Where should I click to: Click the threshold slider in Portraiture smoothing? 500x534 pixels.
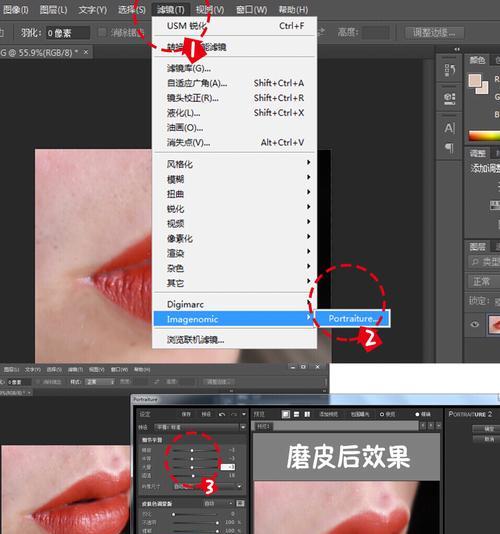pyautogui.click(x=195, y=475)
